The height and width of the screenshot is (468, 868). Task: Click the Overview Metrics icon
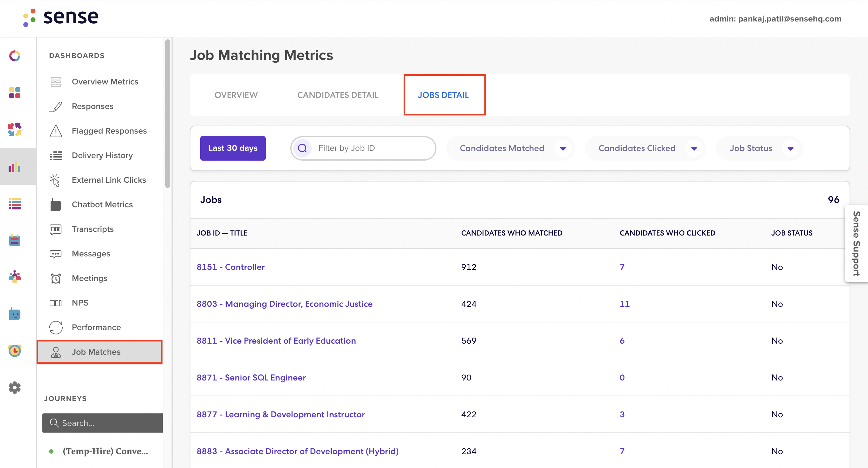(x=56, y=82)
